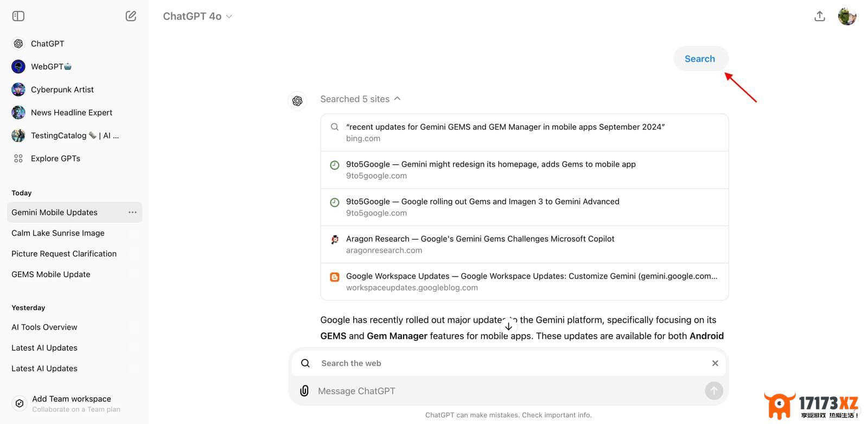Select the Gemini Mobile Updates chat
Screen dimensions: 868x424
[x=74, y=213]
